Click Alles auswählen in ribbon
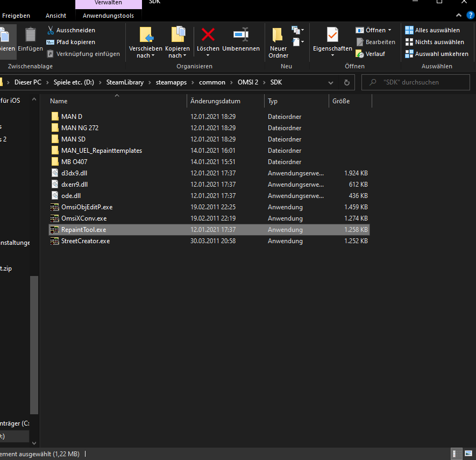Viewport: 476px width, 460px height. pos(432,30)
